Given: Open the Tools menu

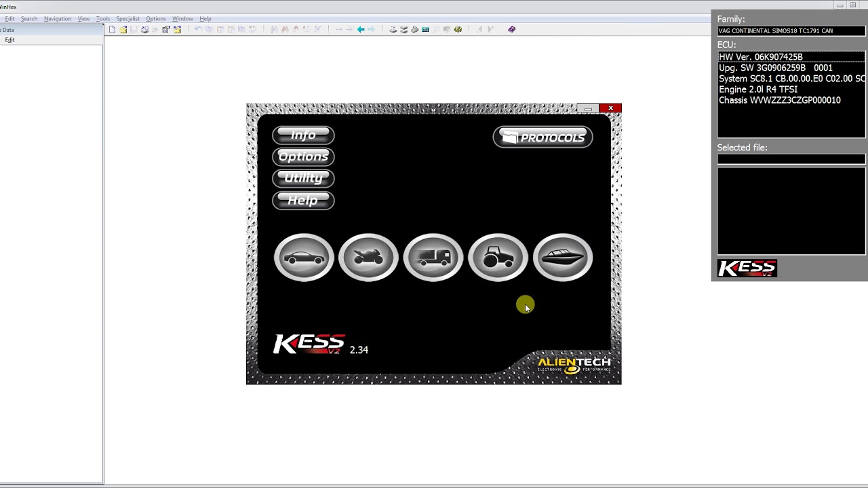Looking at the screenshot, I should (x=103, y=19).
